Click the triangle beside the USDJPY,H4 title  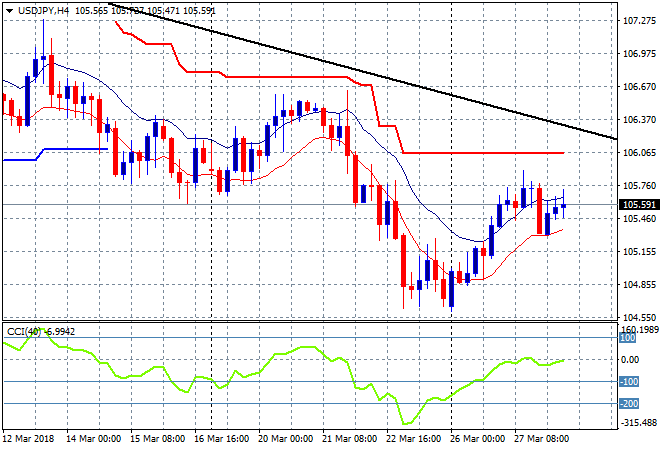click(9, 11)
